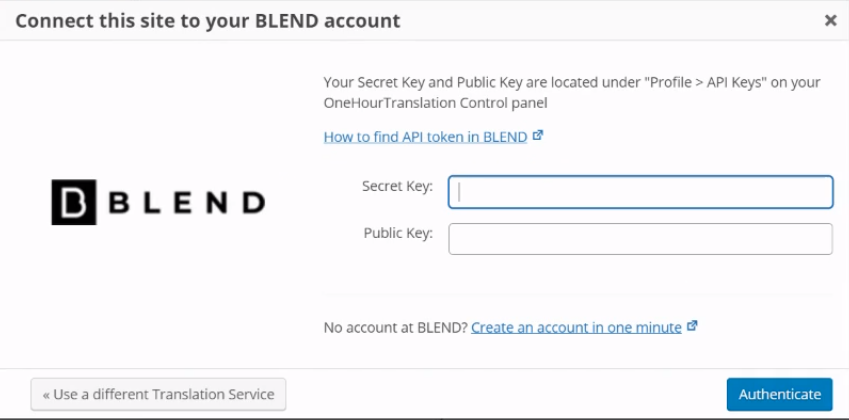This screenshot has width=849, height=420.
Task: Click the No account at BLEND? text
Action: tap(395, 327)
